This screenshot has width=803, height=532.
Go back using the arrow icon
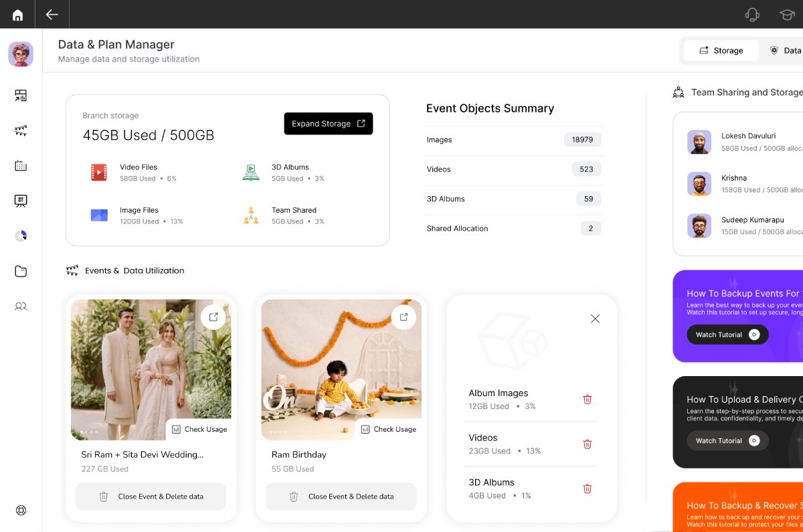click(52, 15)
